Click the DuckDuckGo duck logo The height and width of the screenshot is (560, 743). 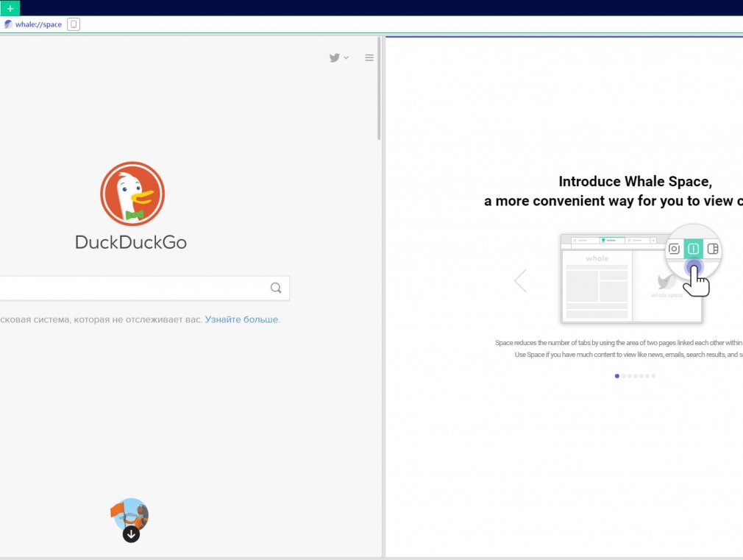click(132, 194)
